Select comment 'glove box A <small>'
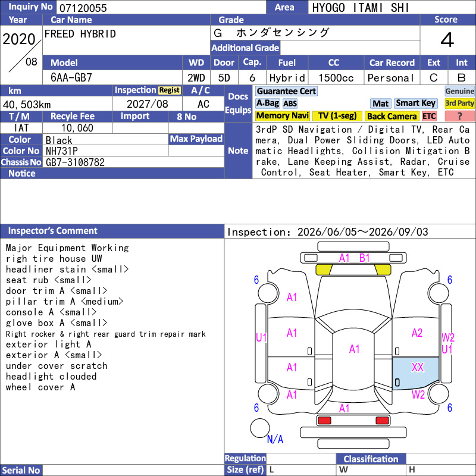 57,323
